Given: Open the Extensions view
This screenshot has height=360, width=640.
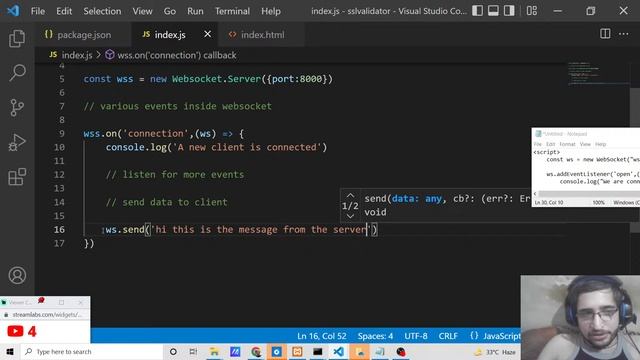Looking at the screenshot, I should 17,177.
